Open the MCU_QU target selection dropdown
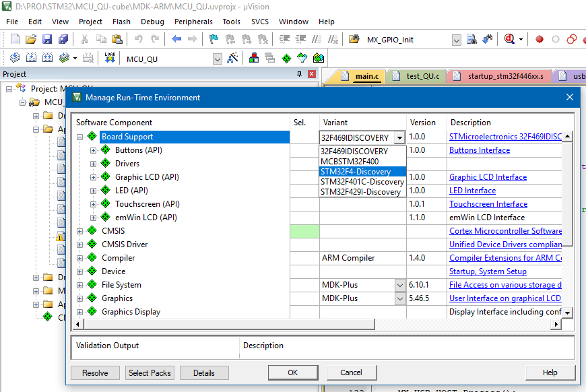586x392 pixels. point(217,59)
